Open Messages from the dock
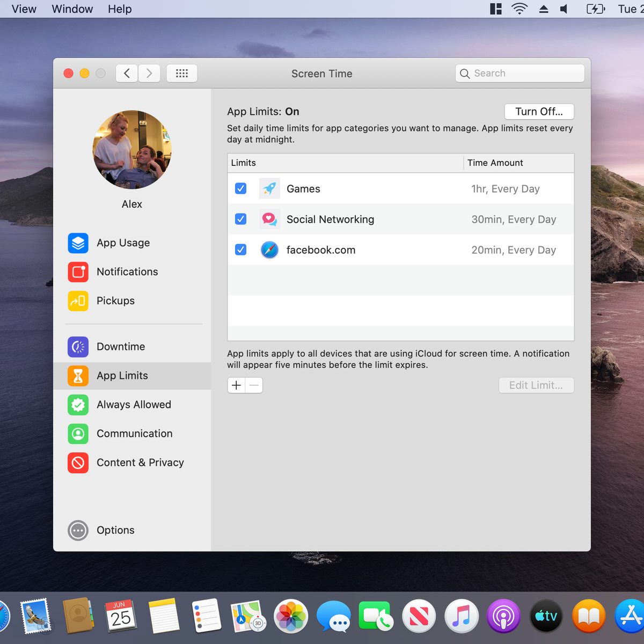This screenshot has width=644, height=644. pos(333,616)
